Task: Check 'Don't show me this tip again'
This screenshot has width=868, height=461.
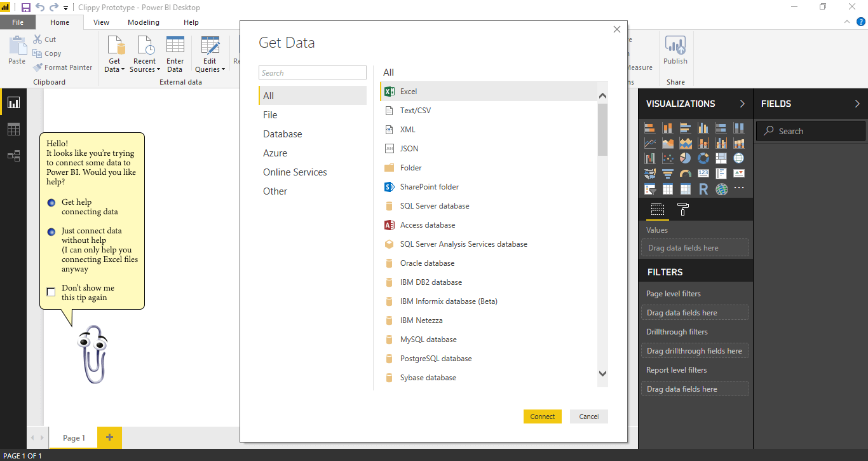Action: point(51,291)
